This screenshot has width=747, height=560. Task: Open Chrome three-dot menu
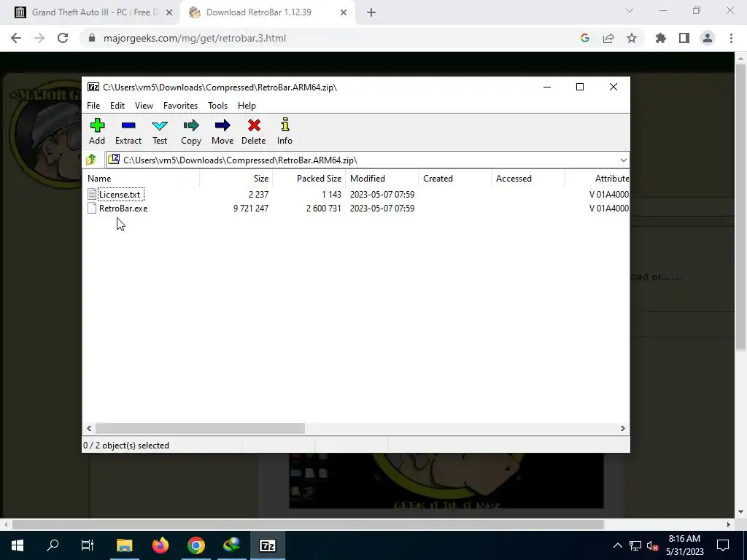click(x=731, y=38)
